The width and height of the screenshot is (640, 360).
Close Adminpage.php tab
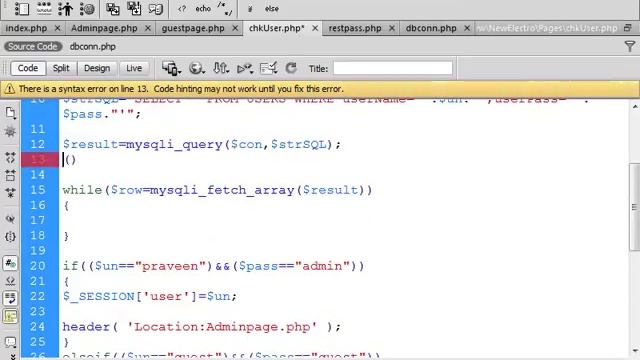tap(148, 28)
